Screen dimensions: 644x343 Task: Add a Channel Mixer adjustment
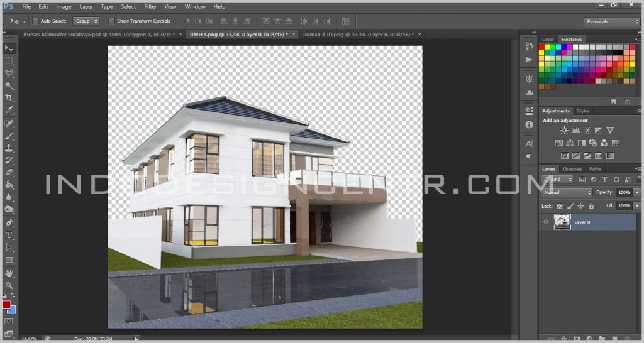[604, 143]
